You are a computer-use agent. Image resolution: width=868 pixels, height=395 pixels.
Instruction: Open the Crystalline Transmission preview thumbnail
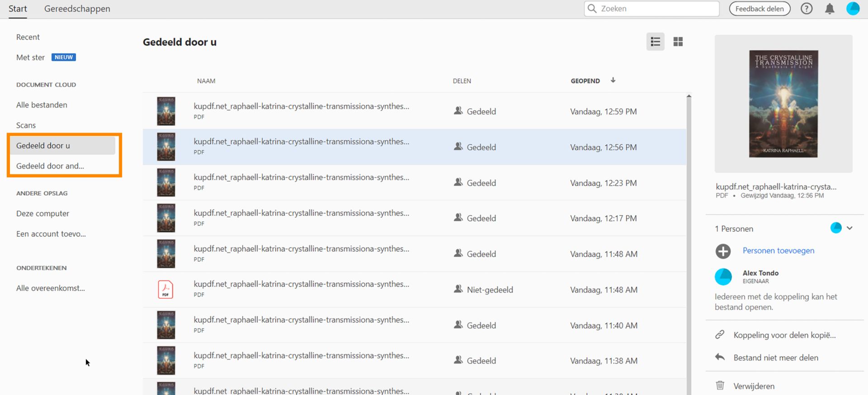click(783, 104)
